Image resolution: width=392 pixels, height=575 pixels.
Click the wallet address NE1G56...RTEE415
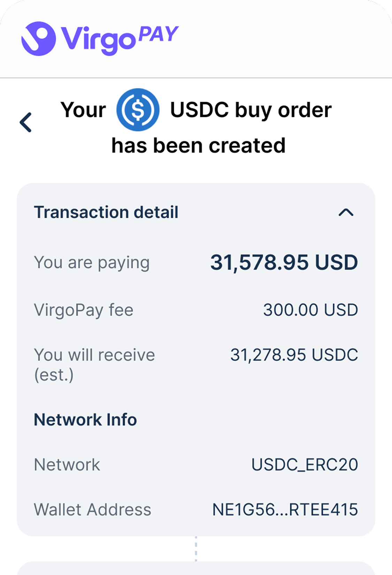click(x=285, y=509)
